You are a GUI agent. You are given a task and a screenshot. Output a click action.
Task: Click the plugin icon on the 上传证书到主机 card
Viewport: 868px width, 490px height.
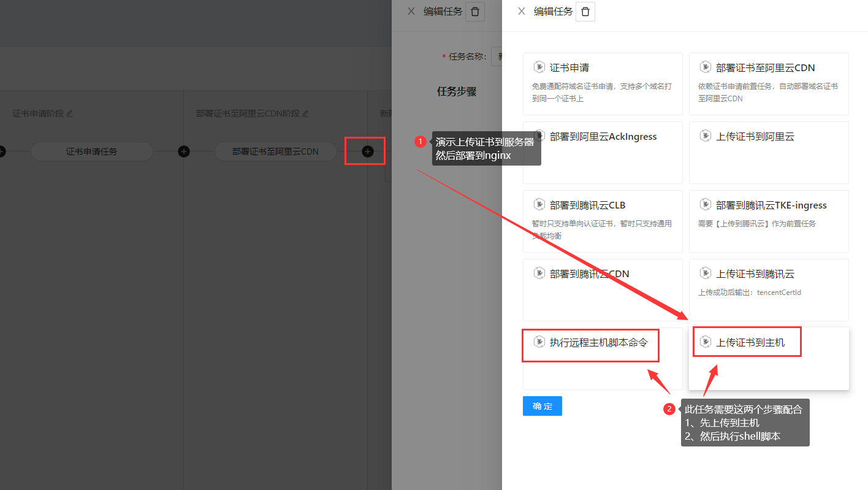coord(706,342)
